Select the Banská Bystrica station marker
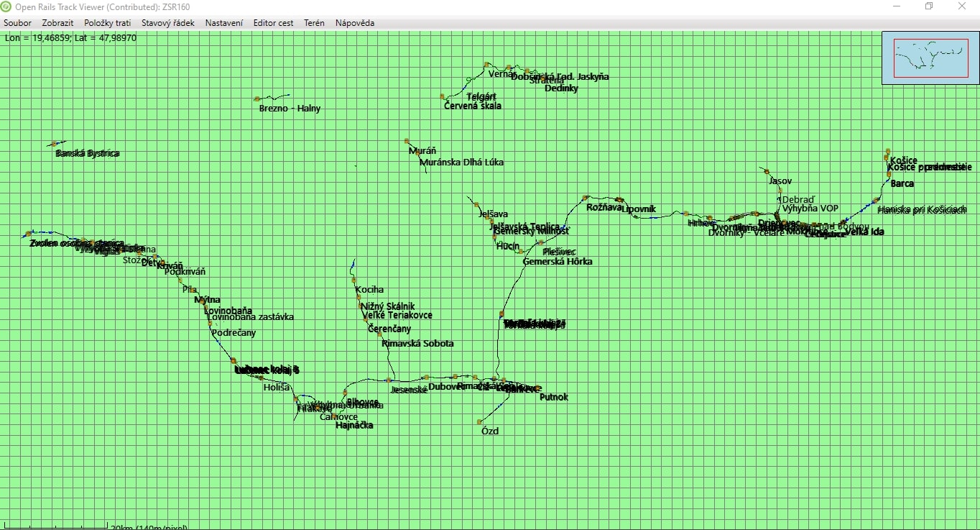Viewport: 980px width, 530px height. [54, 144]
